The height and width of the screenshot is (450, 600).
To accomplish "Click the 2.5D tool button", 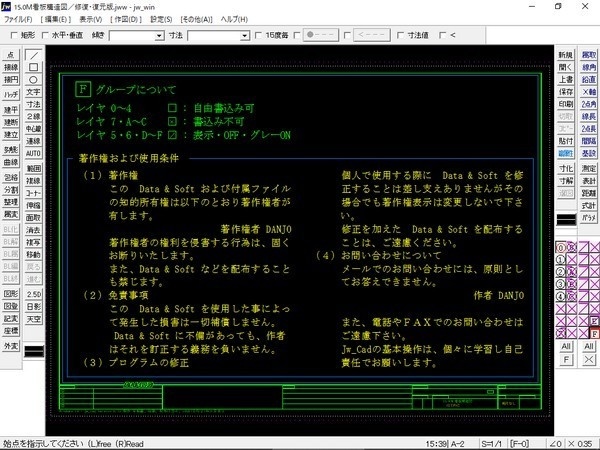I will point(33,294).
